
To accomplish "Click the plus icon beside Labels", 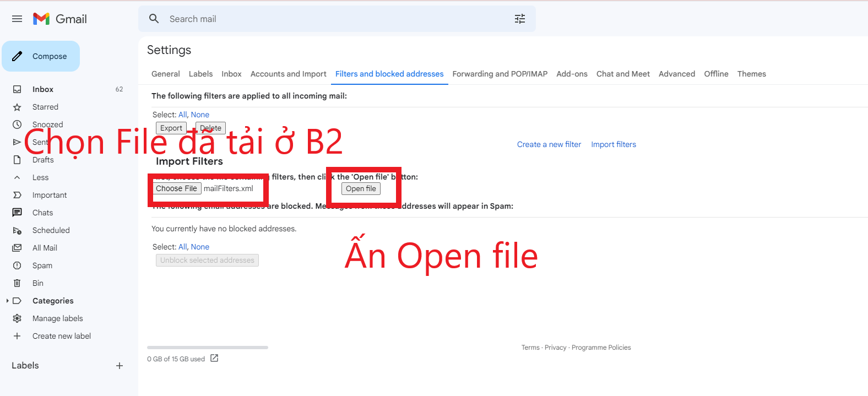I will pos(120,366).
